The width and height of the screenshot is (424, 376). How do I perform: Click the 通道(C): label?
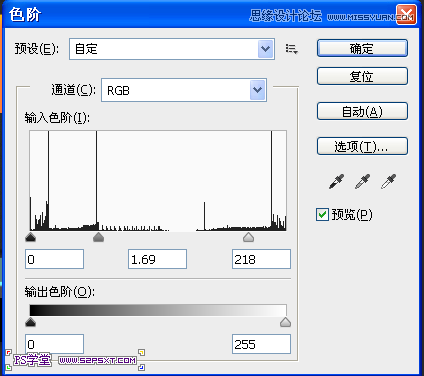point(74,90)
